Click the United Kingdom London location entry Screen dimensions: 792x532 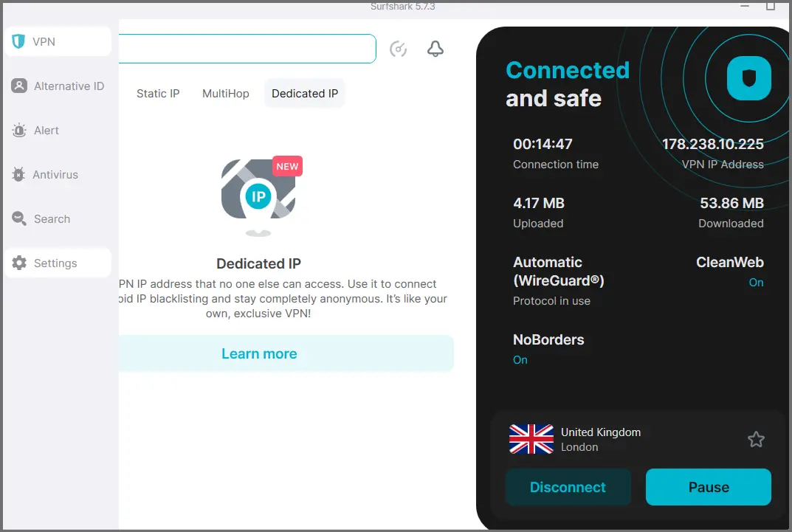click(600, 440)
